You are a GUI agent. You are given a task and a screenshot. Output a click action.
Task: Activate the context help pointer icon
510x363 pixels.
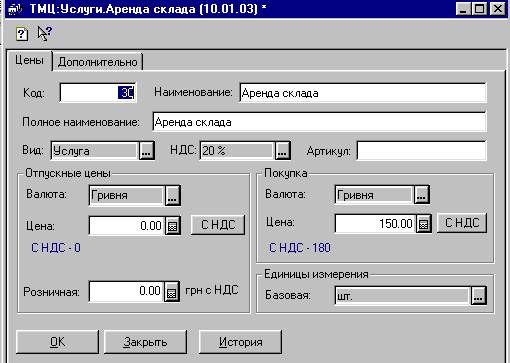[45, 33]
